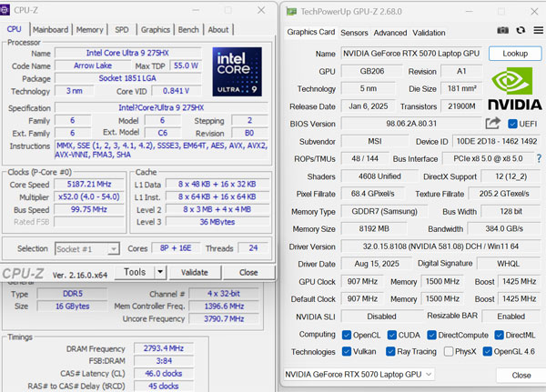Switch to the SPD tab
Screen dimensions: 546x392
pos(122,30)
